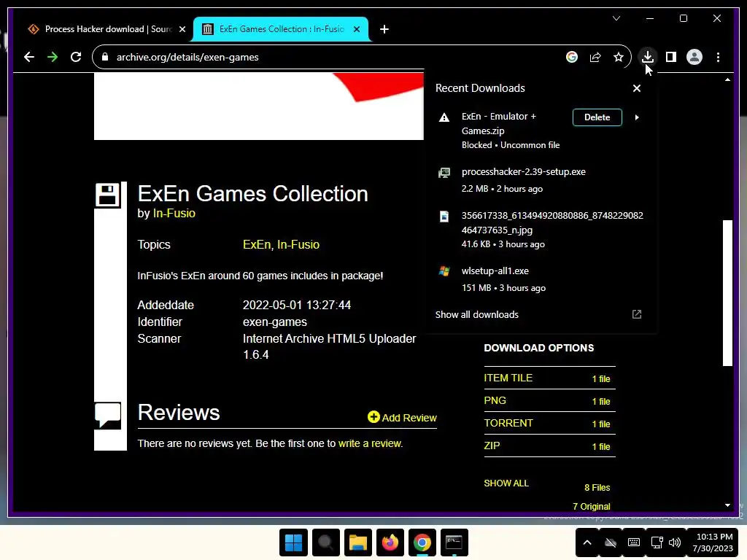Click the padlock site info icon
The height and width of the screenshot is (560, 747).
tap(105, 57)
